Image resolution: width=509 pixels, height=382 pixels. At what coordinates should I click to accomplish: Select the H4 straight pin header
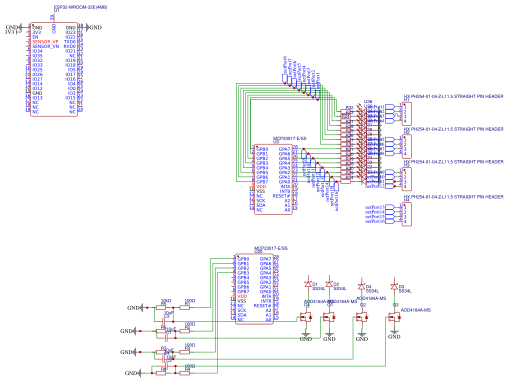[x=407, y=214]
